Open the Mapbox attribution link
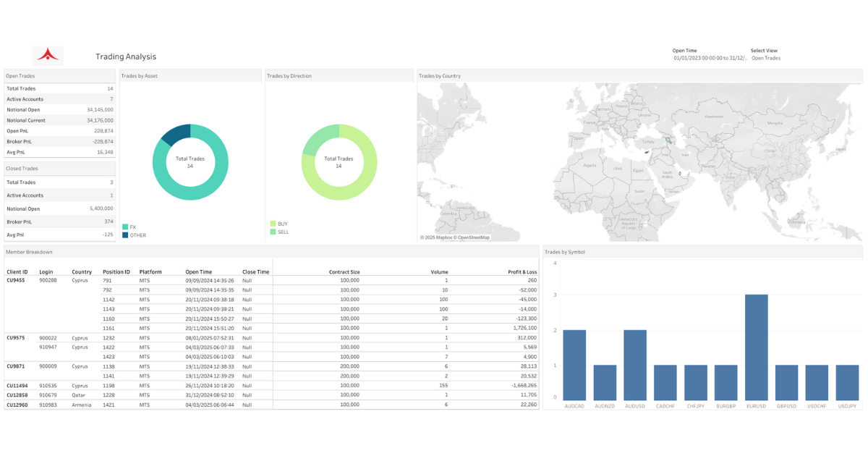Viewport: 868px width, 456px height. pyautogui.click(x=443, y=237)
